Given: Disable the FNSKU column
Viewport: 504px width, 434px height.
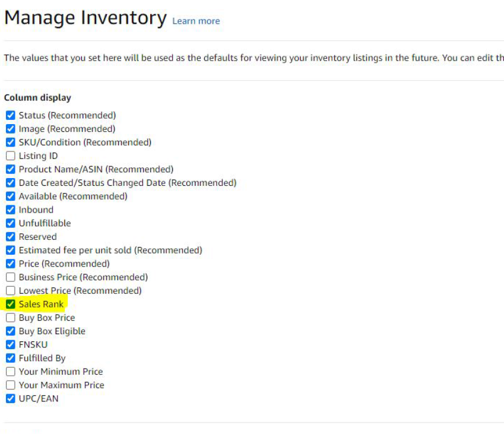Looking at the screenshot, I should point(10,344).
